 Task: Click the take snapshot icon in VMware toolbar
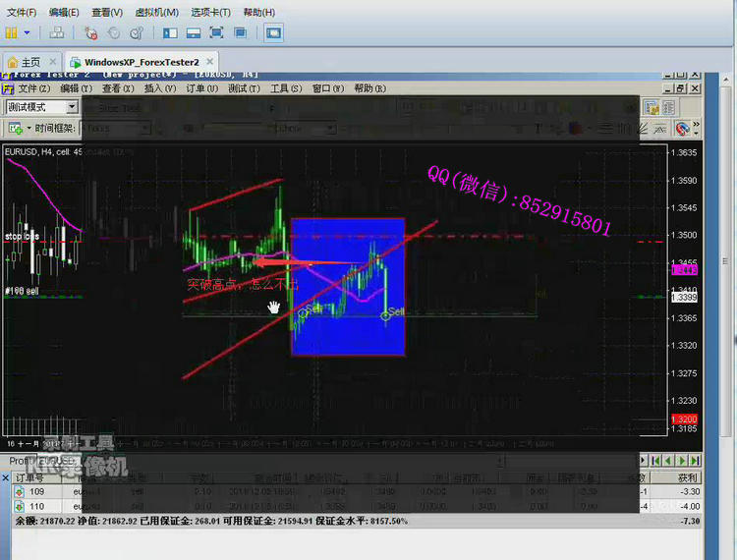click(x=90, y=32)
